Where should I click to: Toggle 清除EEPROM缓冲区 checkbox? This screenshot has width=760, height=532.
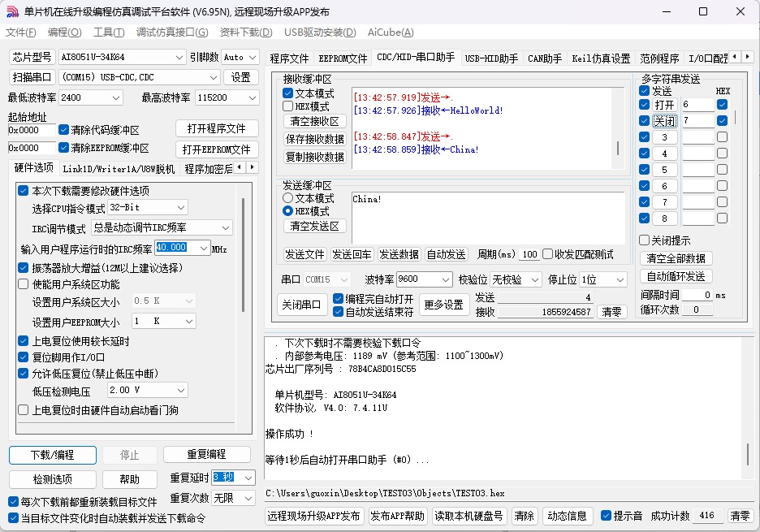(63, 148)
